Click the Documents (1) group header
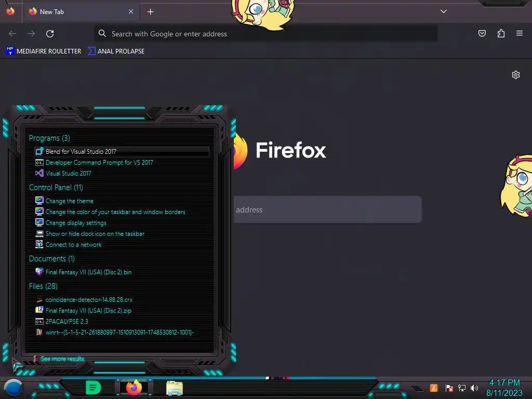The height and width of the screenshot is (399, 532). point(51,259)
